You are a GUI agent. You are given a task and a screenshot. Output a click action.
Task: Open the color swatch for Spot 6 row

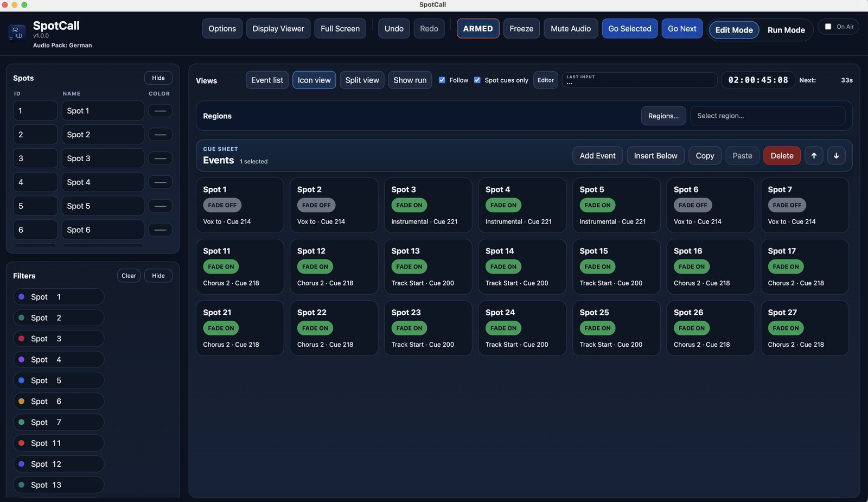coord(160,230)
